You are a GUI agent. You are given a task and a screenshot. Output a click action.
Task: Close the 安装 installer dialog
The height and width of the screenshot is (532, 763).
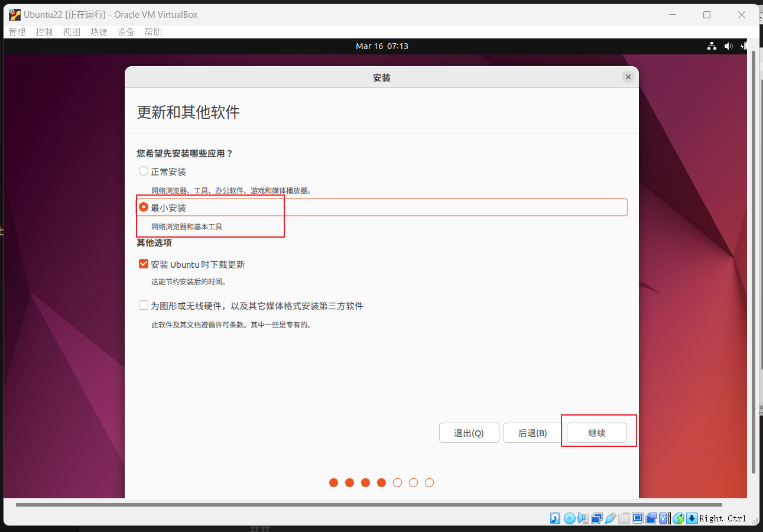click(628, 77)
